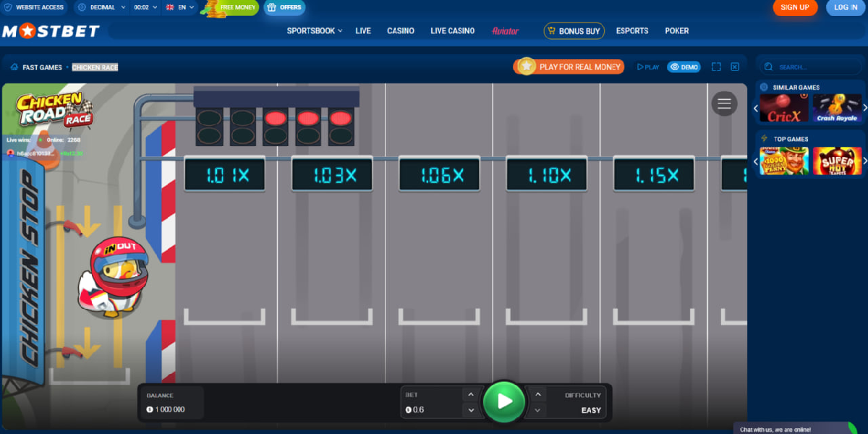This screenshot has width=868, height=434.
Task: Click the Sign Up button
Action: [x=794, y=7]
